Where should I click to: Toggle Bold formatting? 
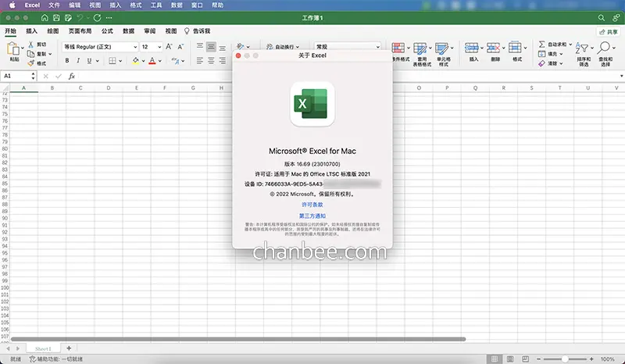pyautogui.click(x=67, y=61)
